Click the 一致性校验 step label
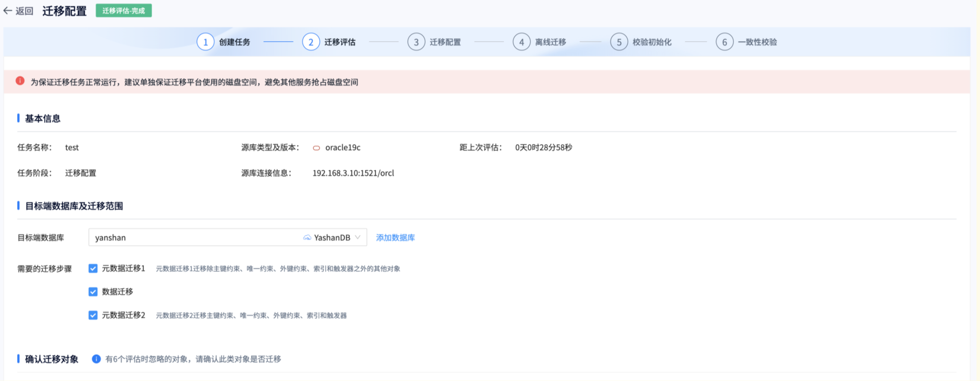Image resolution: width=980 pixels, height=381 pixels. 757,42
